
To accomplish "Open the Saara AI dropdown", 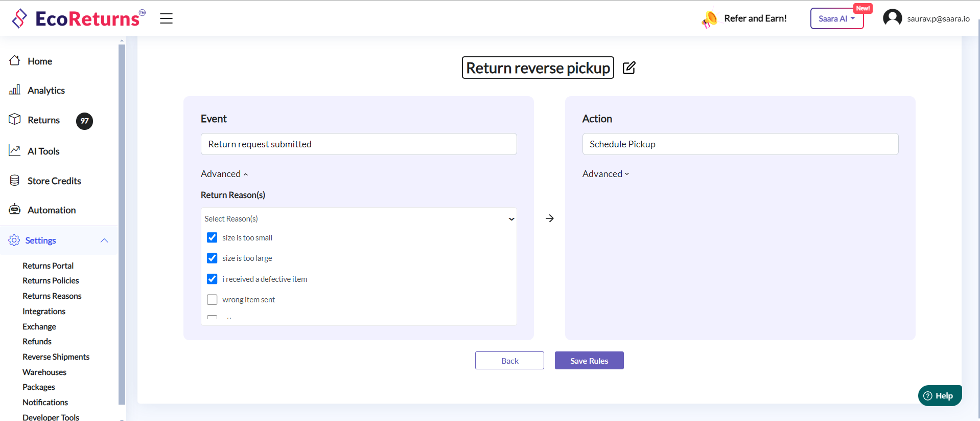I will [x=836, y=19].
